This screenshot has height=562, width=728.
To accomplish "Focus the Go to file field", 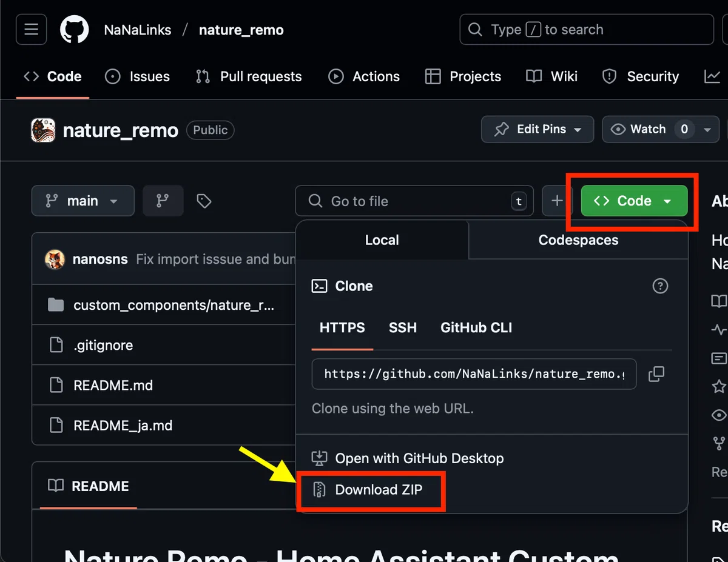I will pos(414,201).
